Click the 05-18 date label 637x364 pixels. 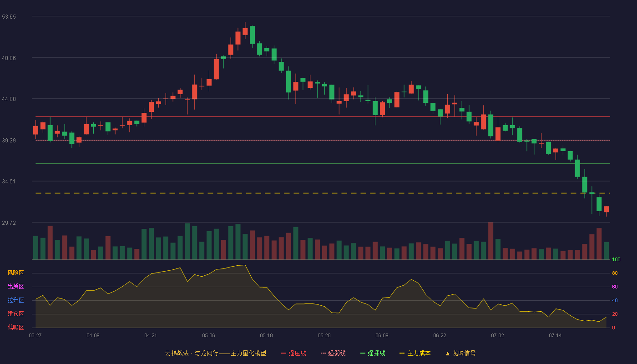[266, 335]
